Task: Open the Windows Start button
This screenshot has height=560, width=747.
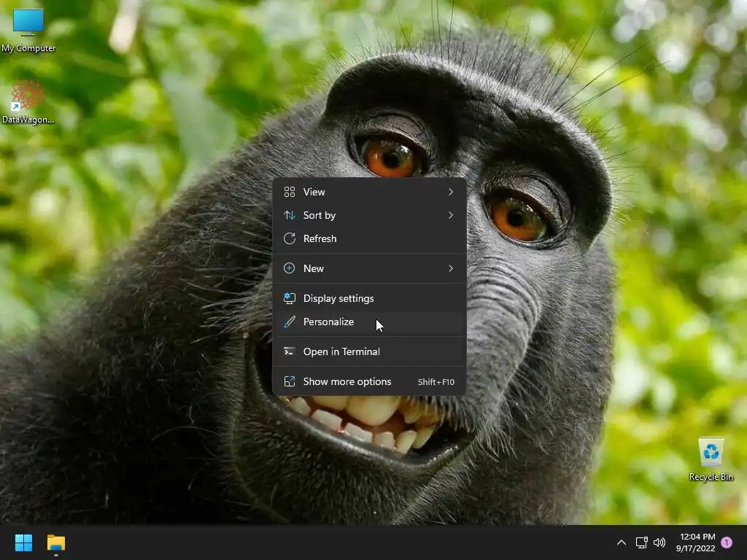Action: (x=23, y=542)
